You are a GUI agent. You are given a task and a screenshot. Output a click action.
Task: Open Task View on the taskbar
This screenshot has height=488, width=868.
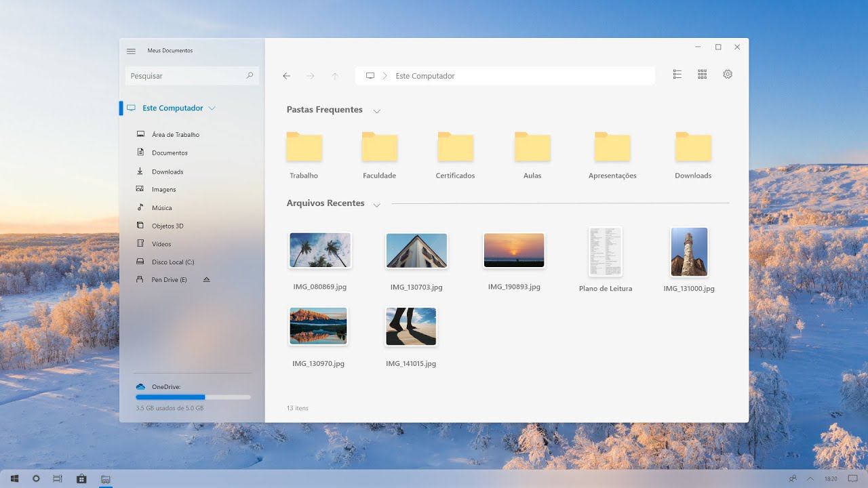[58, 479]
